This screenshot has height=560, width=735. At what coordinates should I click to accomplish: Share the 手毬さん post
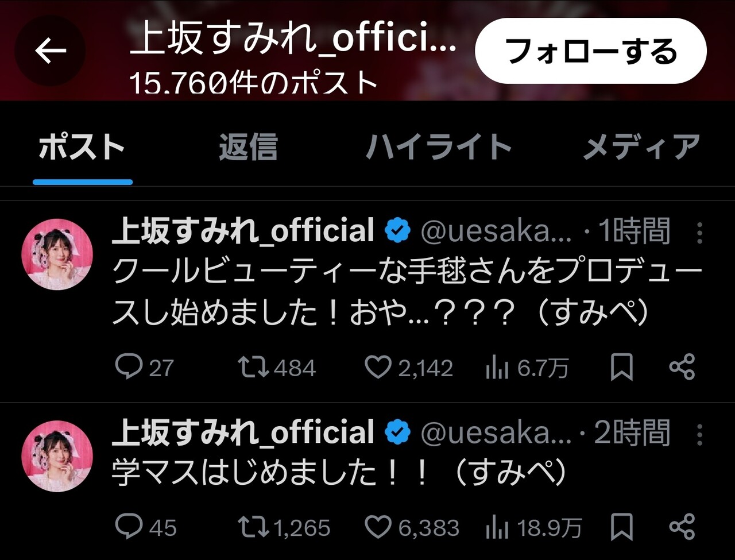tap(682, 367)
